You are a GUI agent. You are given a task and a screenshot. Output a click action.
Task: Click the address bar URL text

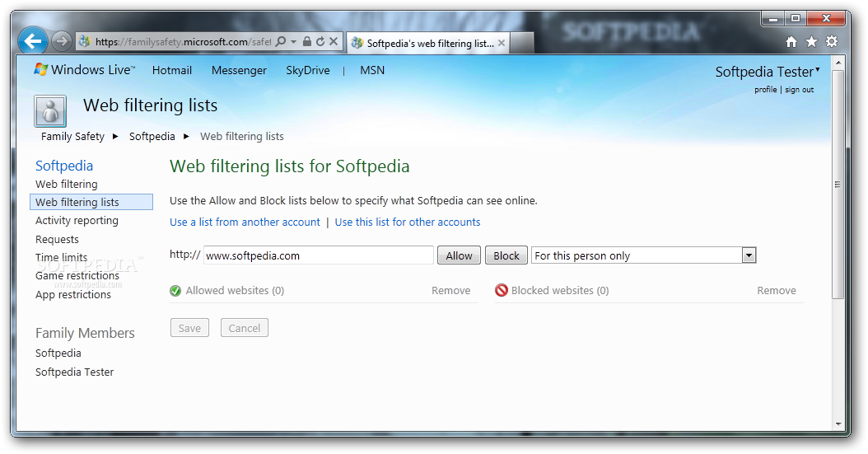pos(183,41)
